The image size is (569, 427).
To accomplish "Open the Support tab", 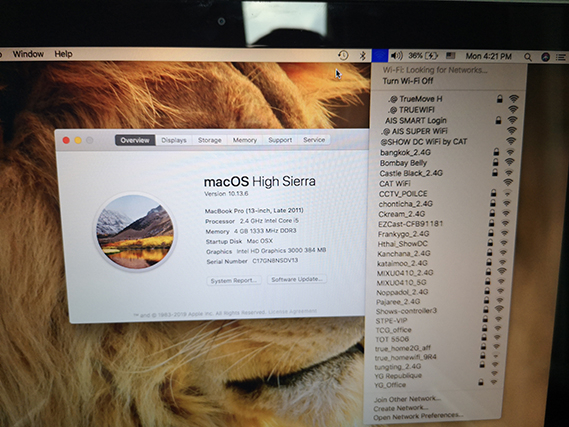I will coord(280,140).
